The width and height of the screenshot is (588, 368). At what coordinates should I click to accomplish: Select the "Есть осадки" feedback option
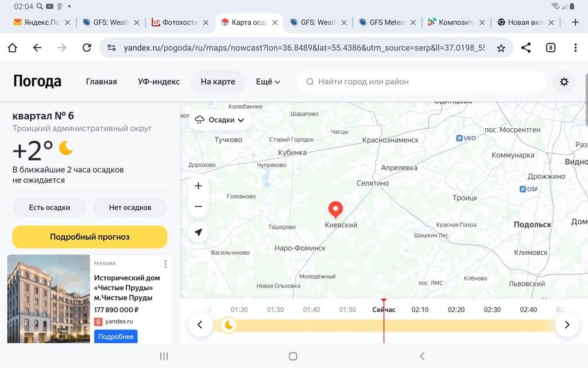pos(49,208)
